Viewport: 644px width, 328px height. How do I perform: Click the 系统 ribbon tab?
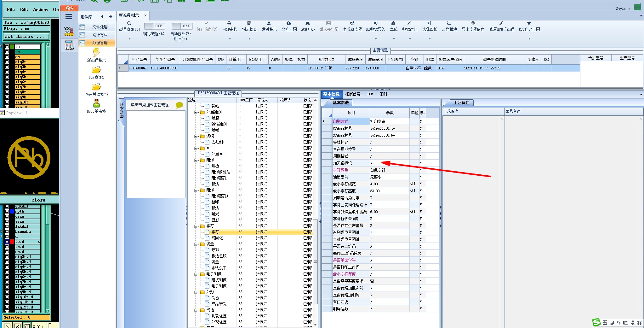tap(69, 8)
